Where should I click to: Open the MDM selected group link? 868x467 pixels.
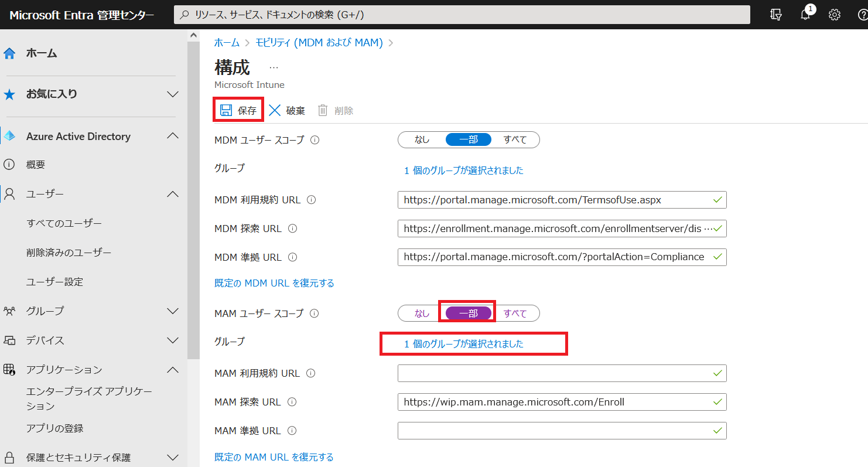coord(464,171)
